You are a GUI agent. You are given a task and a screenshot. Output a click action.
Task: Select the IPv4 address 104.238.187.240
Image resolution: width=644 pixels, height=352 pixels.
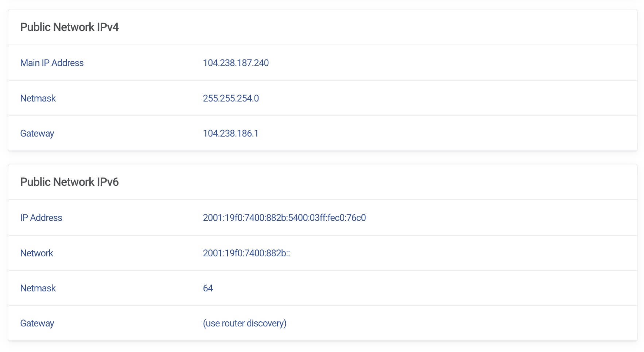click(x=236, y=63)
